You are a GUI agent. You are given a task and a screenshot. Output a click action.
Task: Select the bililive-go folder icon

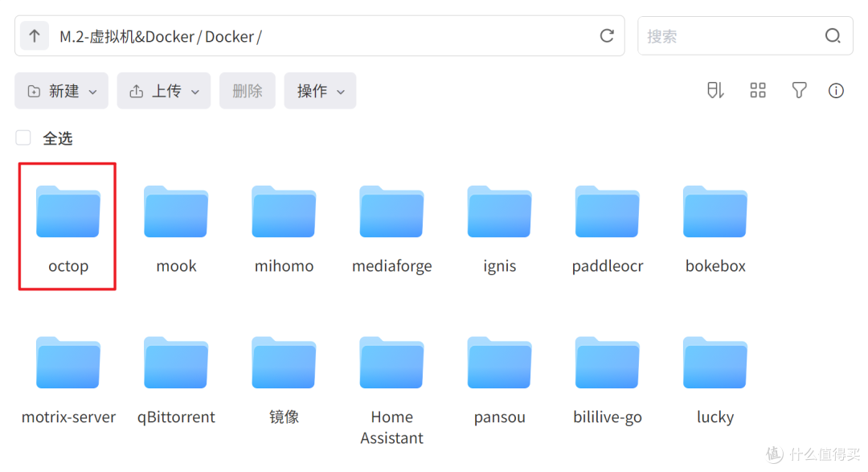pos(608,363)
